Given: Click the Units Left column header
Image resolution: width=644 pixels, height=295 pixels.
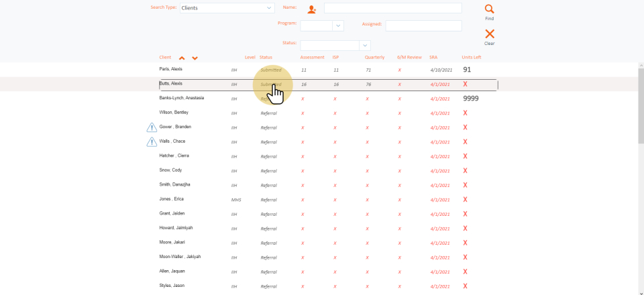Looking at the screenshot, I should click(x=471, y=58).
